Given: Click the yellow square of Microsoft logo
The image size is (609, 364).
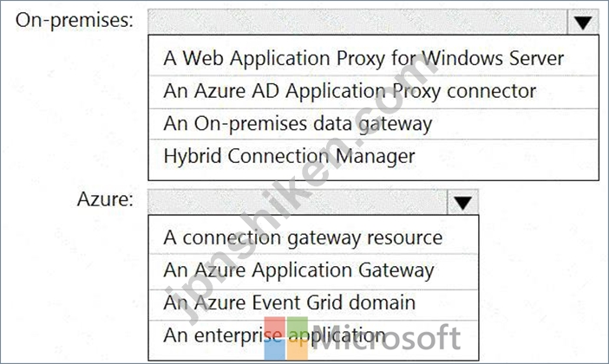Looking at the screenshot, I should 298,350.
